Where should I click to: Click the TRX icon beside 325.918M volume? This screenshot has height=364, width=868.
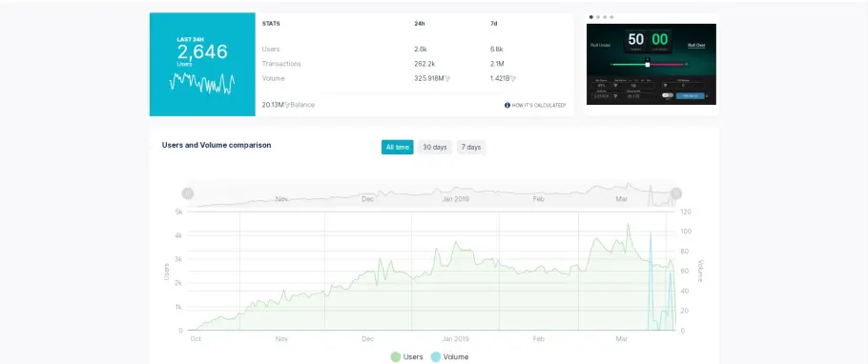coord(447,78)
